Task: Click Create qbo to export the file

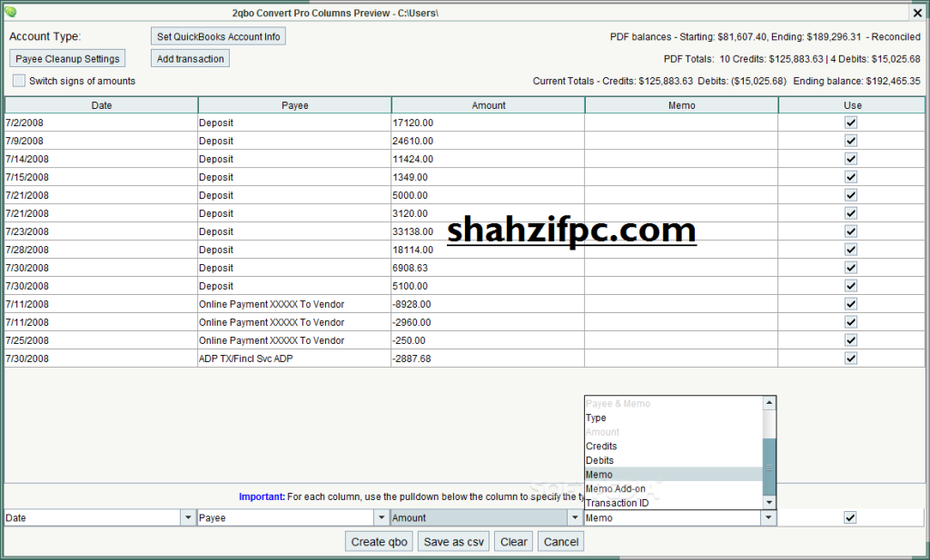Action: [x=379, y=540]
